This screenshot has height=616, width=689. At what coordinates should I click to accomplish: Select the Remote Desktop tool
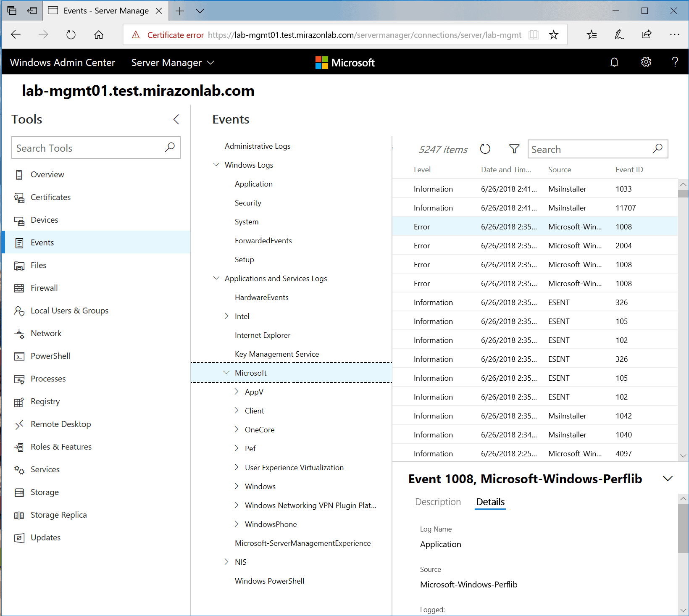(x=60, y=424)
